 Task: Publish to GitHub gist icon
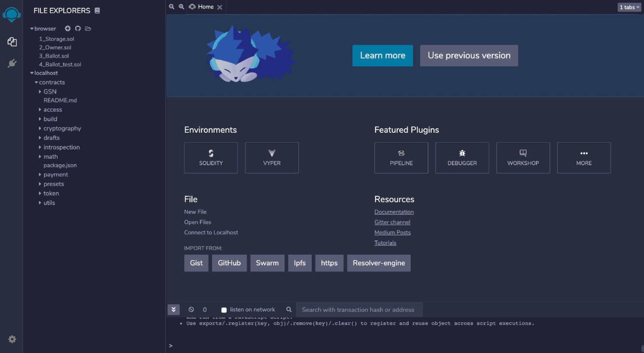78,28
